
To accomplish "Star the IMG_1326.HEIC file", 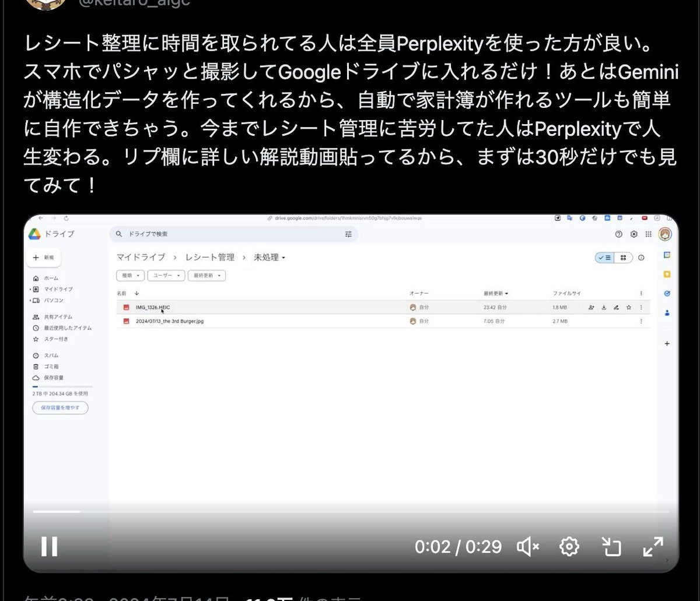I will (x=628, y=307).
